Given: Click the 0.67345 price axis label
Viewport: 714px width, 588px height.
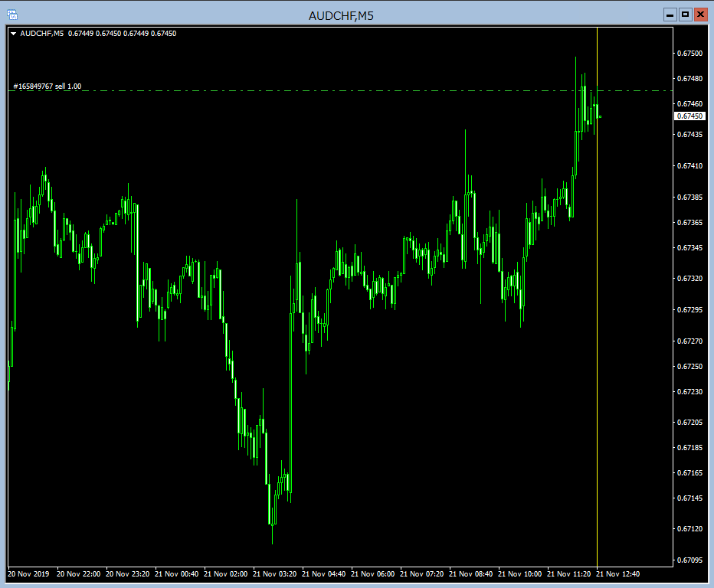Looking at the screenshot, I should click(689, 247).
